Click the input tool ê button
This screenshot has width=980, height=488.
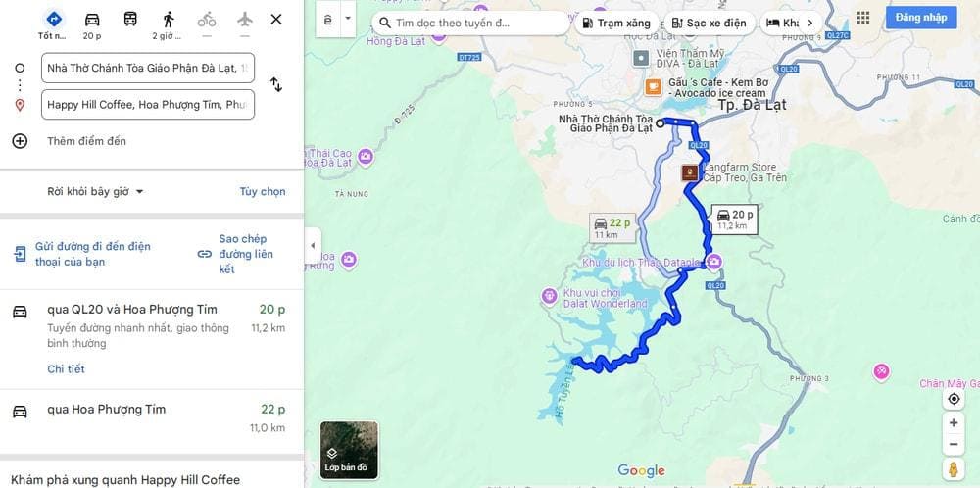(x=328, y=19)
